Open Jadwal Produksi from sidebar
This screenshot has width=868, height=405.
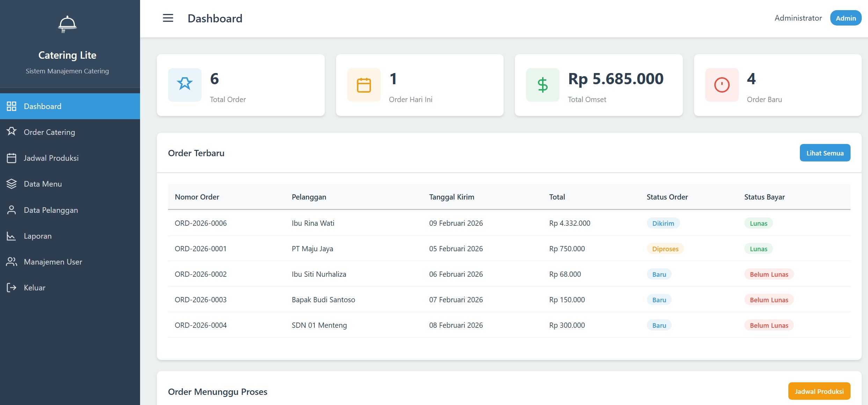51,158
